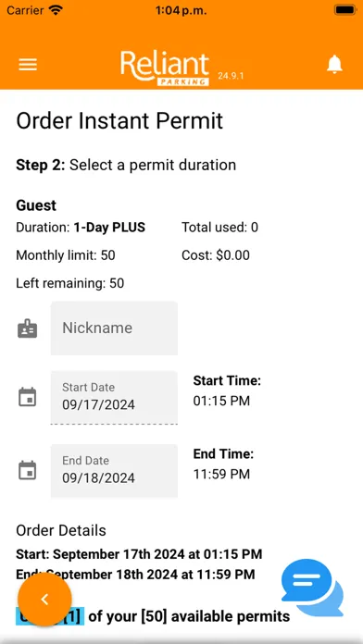
Task: Tap the battery icon in status bar
Action: click(344, 10)
